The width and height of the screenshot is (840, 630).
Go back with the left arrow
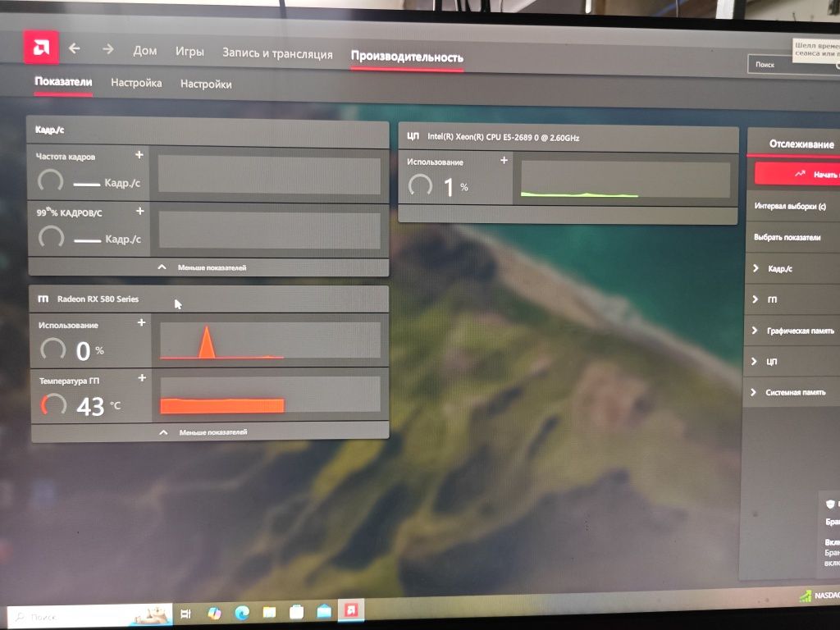tap(75, 48)
